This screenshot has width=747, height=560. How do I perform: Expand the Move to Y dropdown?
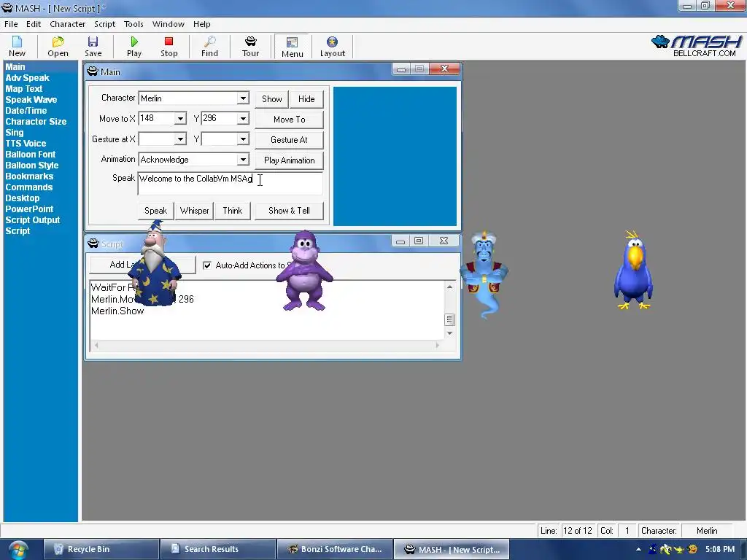[243, 118]
